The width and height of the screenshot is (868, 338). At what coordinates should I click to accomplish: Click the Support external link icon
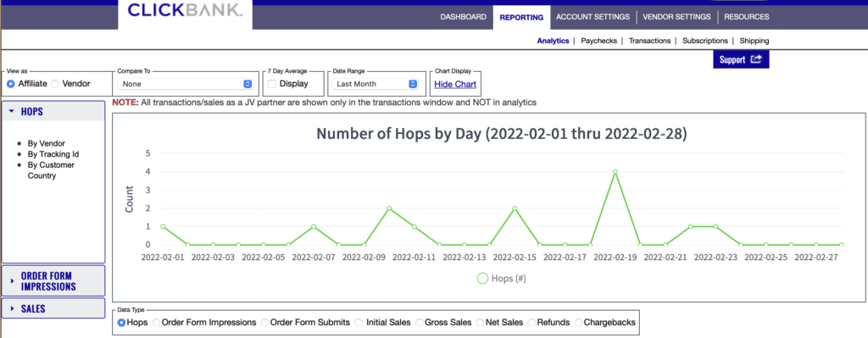click(x=756, y=60)
